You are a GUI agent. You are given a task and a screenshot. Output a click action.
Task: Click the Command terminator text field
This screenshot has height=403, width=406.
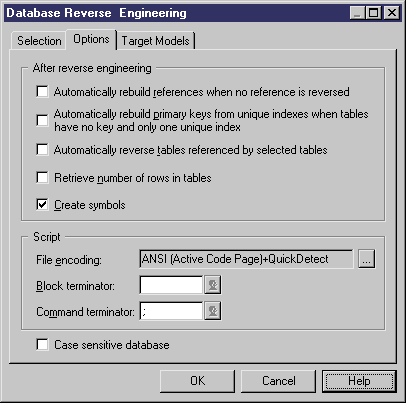click(x=171, y=311)
